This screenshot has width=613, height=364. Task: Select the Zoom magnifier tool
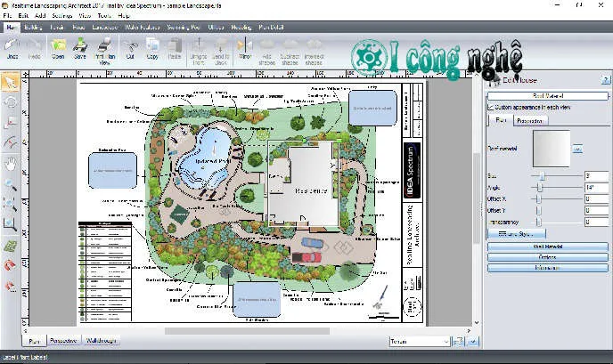point(11,184)
